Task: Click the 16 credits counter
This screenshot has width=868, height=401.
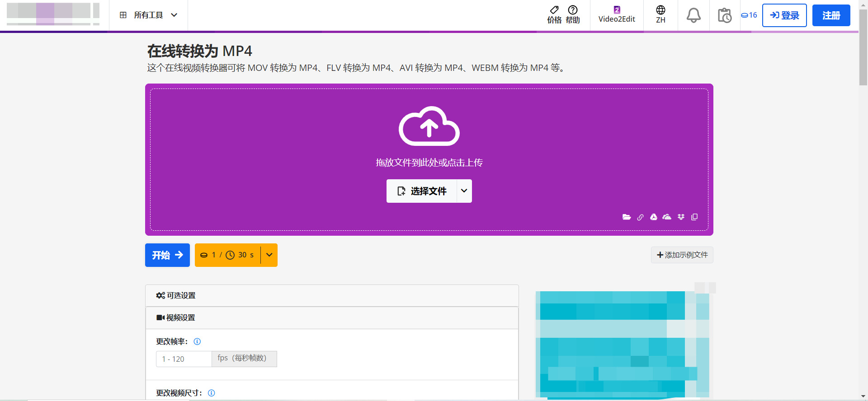Action: [x=749, y=15]
